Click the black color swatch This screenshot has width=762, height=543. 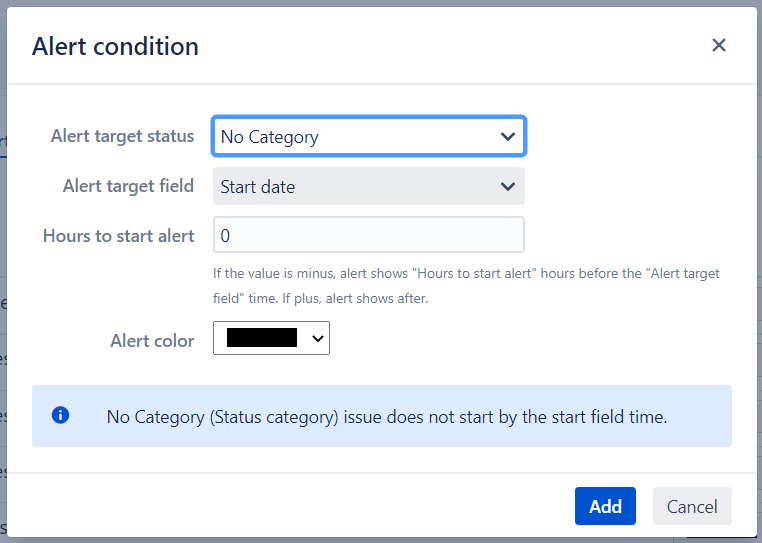coord(262,339)
